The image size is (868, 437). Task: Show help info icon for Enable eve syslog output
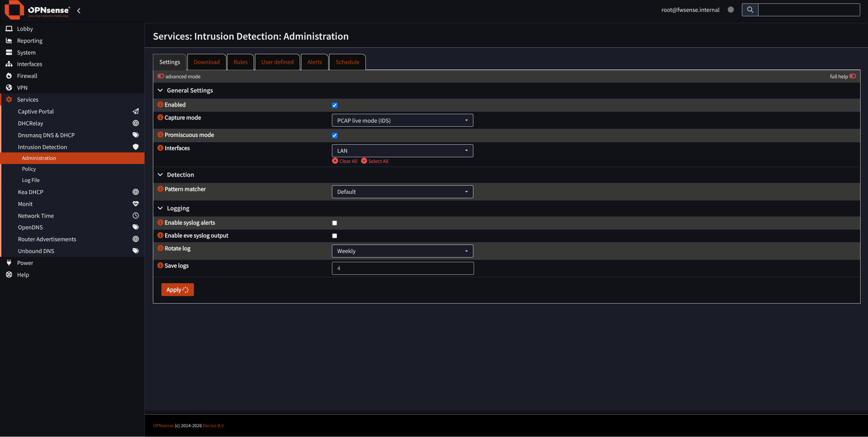pyautogui.click(x=160, y=235)
